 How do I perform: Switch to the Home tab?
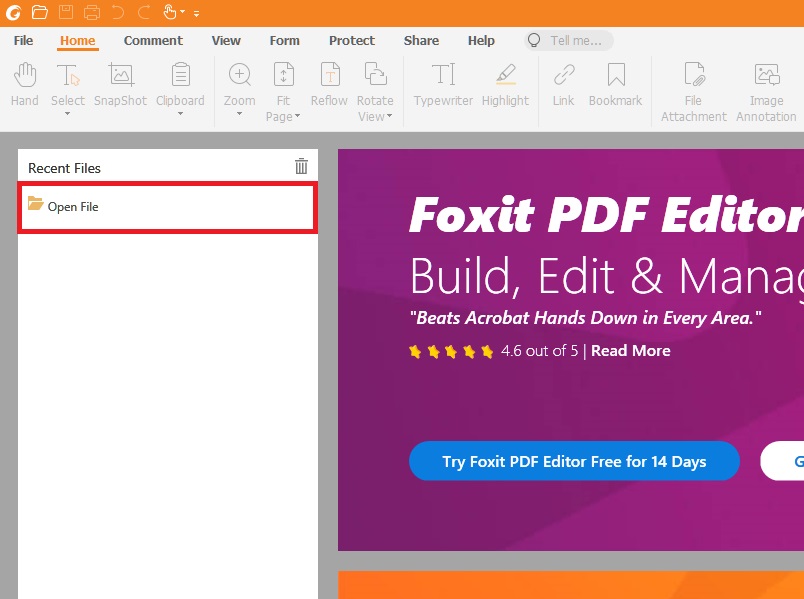pyautogui.click(x=77, y=41)
